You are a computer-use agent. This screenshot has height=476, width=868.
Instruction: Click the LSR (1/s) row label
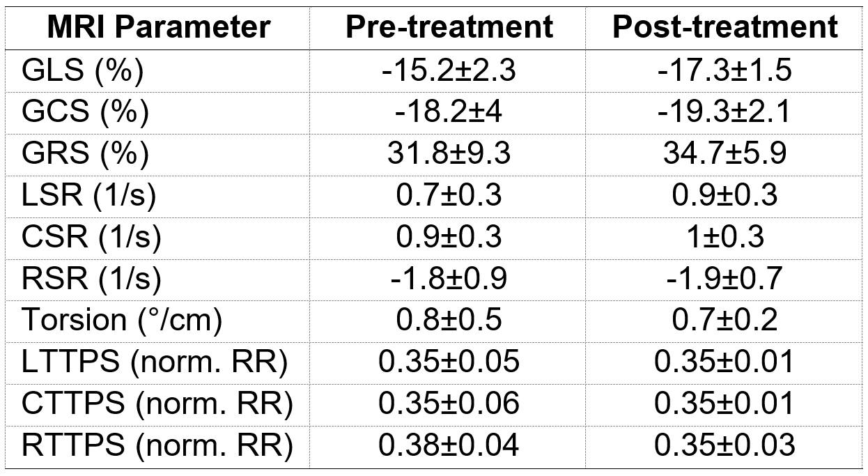(x=89, y=195)
